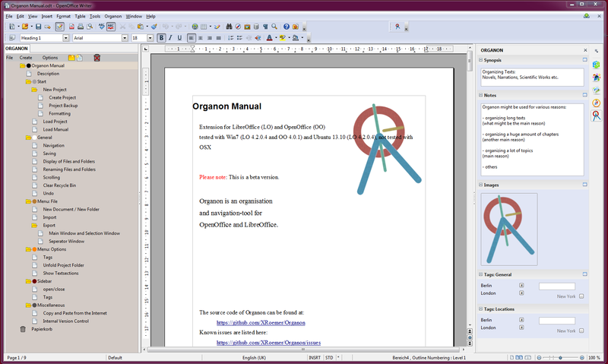Viewport: 608px width, 364px height.
Task: Follow the github.com/XRoemer/Organon link
Action: [261, 322]
